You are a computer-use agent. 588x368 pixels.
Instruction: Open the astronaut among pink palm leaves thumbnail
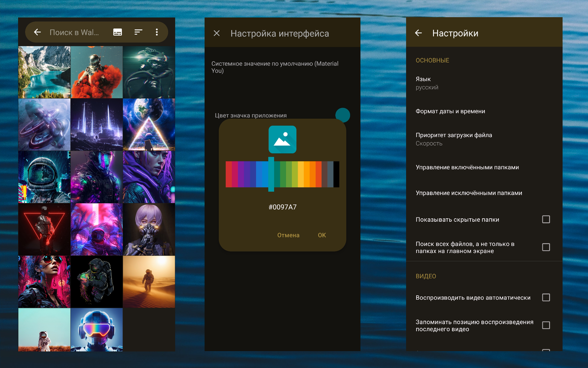click(x=97, y=230)
